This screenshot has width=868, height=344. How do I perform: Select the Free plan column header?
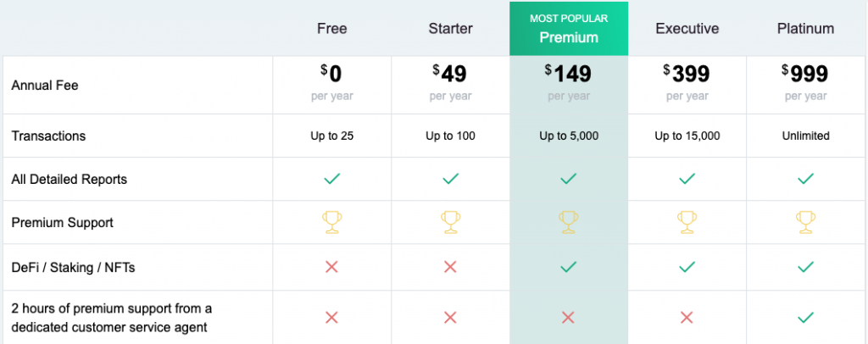click(x=332, y=29)
